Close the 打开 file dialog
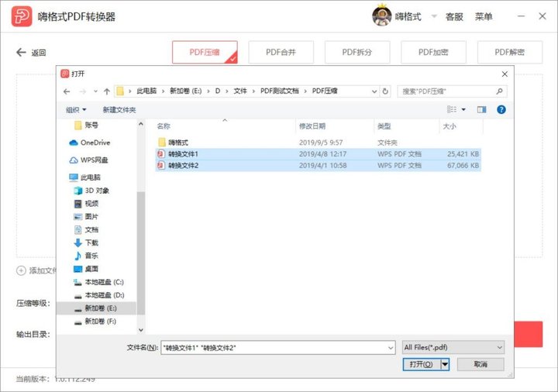The width and height of the screenshot is (558, 392). pos(505,74)
